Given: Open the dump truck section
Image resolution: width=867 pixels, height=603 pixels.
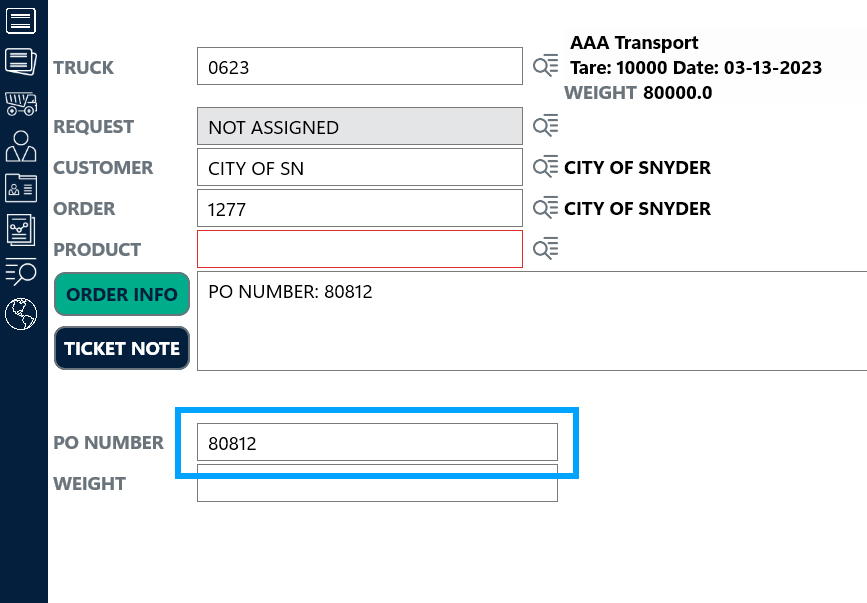Looking at the screenshot, I should tap(21, 103).
